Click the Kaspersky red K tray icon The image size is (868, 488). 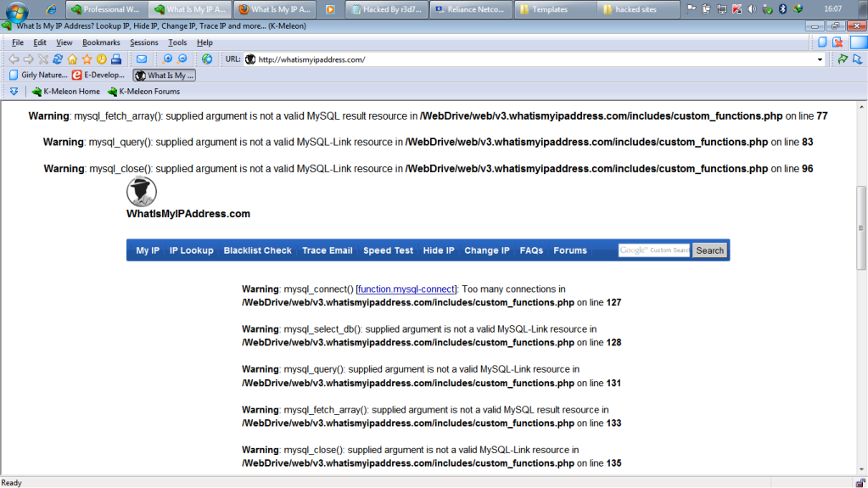(736, 8)
